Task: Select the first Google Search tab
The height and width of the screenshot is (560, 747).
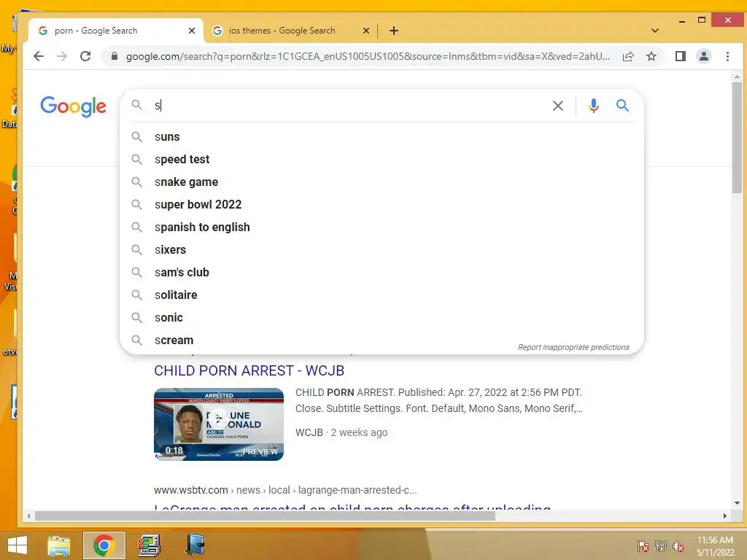Action: pyautogui.click(x=116, y=31)
